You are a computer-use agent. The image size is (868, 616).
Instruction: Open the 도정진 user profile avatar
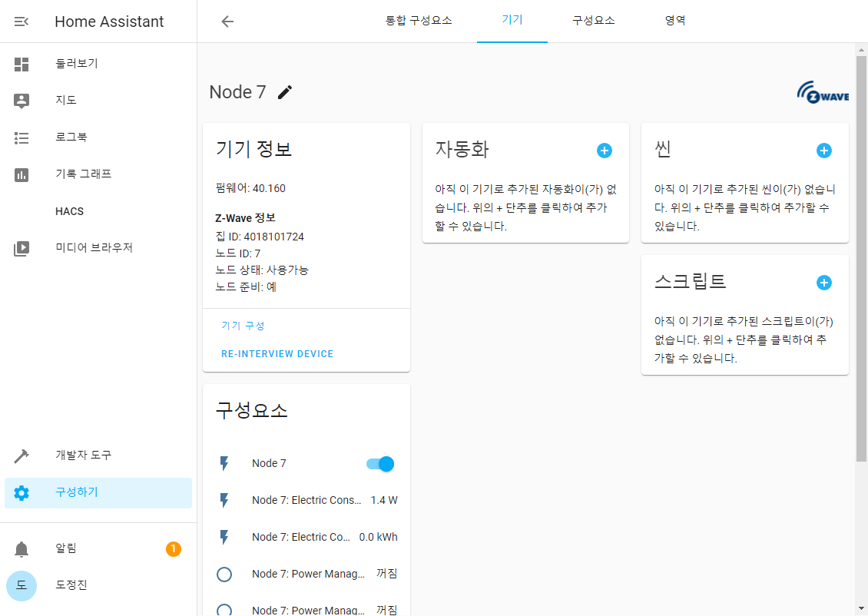[22, 585]
